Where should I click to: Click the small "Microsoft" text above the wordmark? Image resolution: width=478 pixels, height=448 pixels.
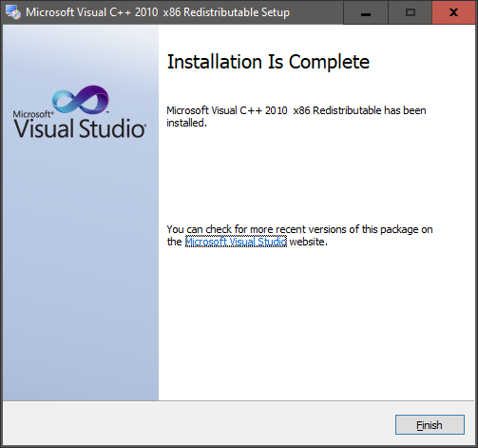coord(33,114)
